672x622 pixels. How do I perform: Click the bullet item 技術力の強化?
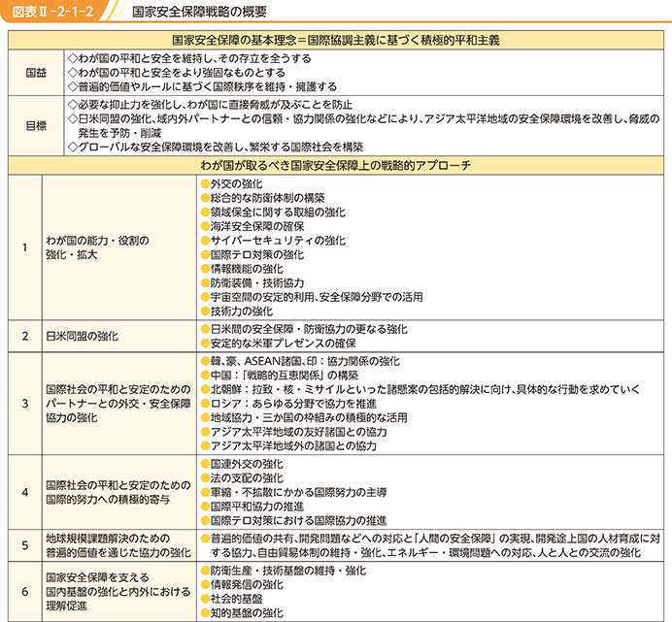[x=237, y=311]
